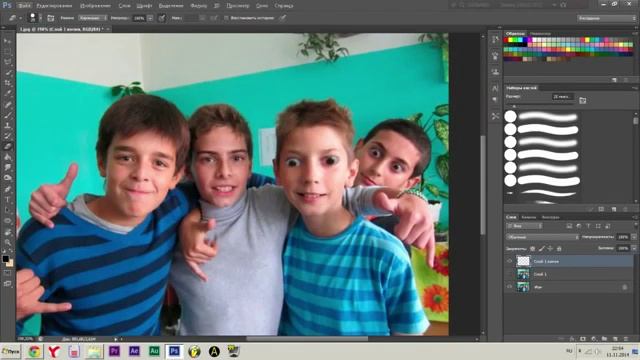
Task: Toggle the Brush panel icon in options bar
Action: (x=51, y=18)
